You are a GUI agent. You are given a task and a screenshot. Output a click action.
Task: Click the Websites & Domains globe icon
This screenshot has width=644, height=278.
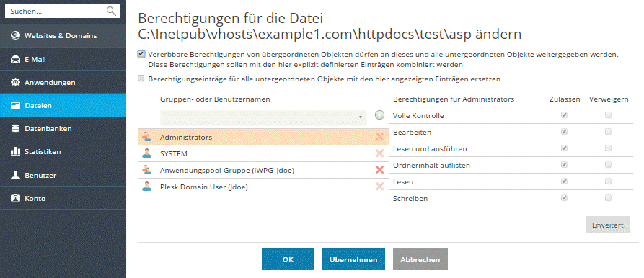(x=15, y=36)
